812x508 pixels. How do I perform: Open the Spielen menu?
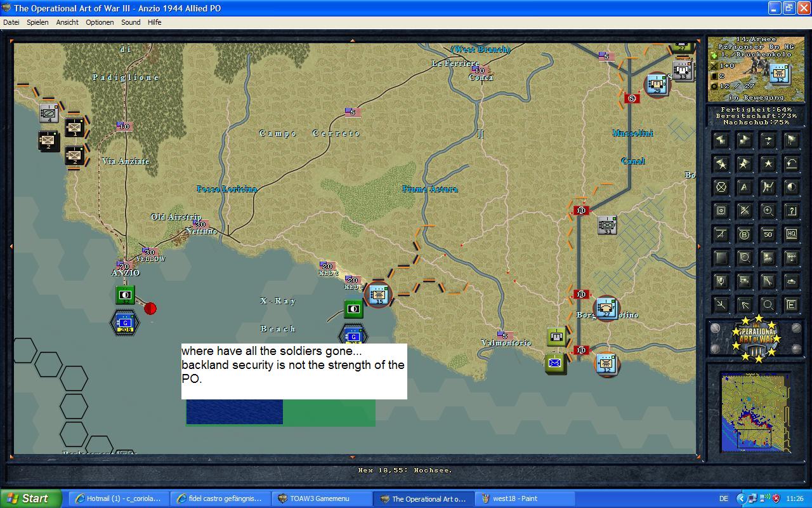point(37,22)
